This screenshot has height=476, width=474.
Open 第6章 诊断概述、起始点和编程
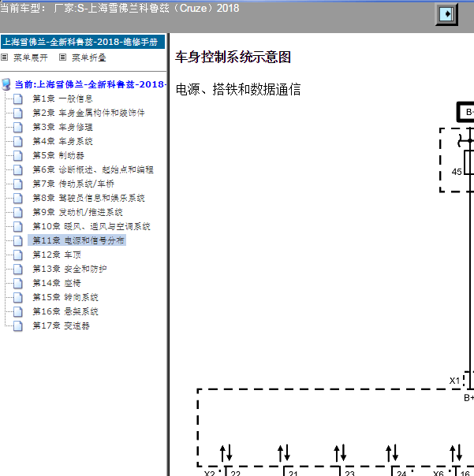(93, 169)
